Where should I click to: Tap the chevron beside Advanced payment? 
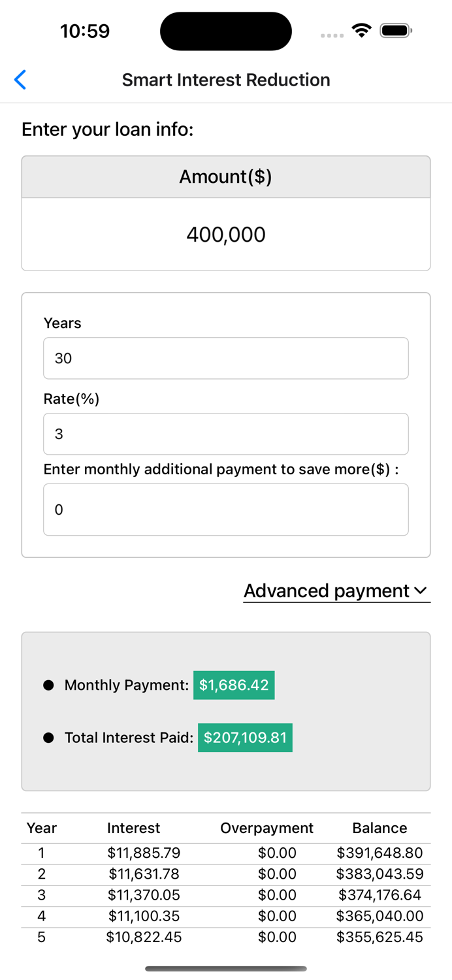click(x=422, y=591)
